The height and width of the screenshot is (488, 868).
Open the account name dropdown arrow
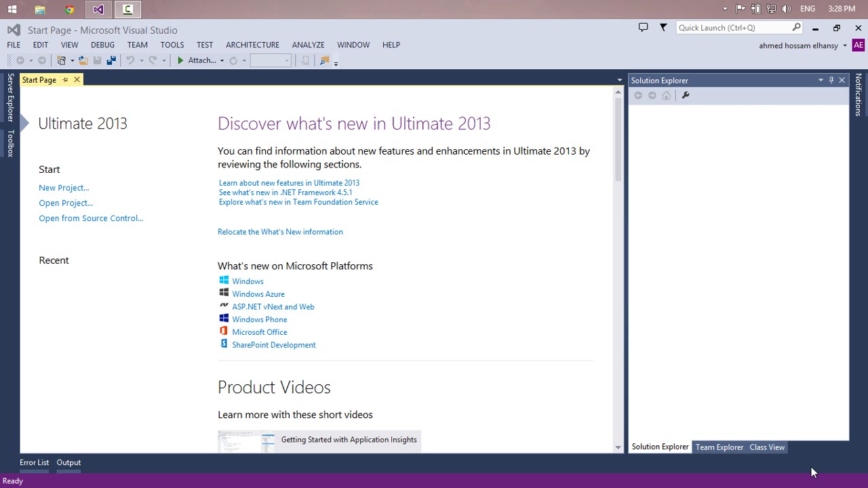coord(845,45)
